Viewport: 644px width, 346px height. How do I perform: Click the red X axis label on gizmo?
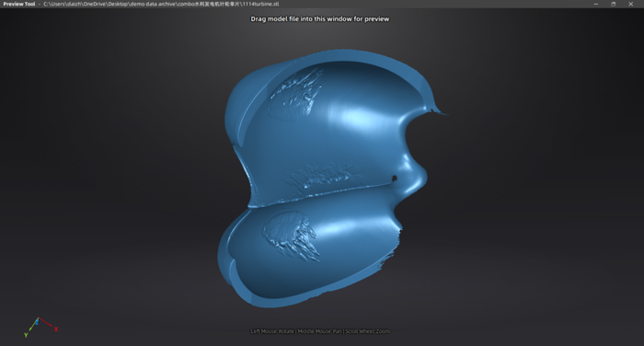56,329
